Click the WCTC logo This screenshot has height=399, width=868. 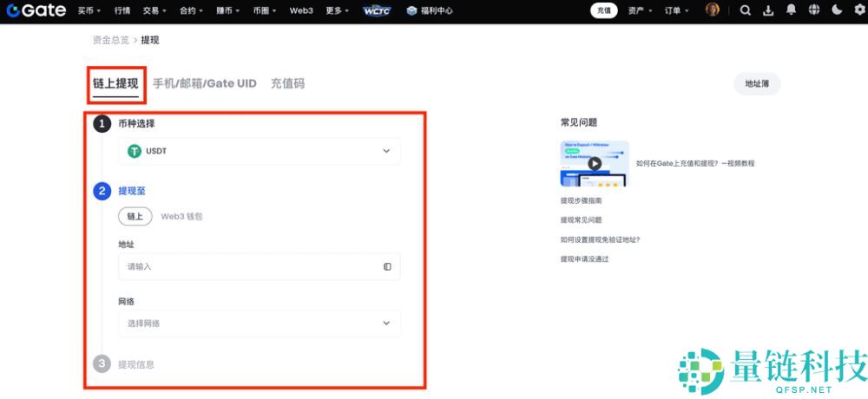pos(377,10)
